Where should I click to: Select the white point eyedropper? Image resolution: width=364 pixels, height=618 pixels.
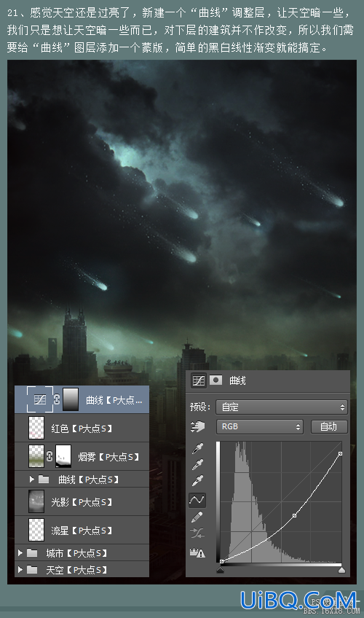click(197, 481)
